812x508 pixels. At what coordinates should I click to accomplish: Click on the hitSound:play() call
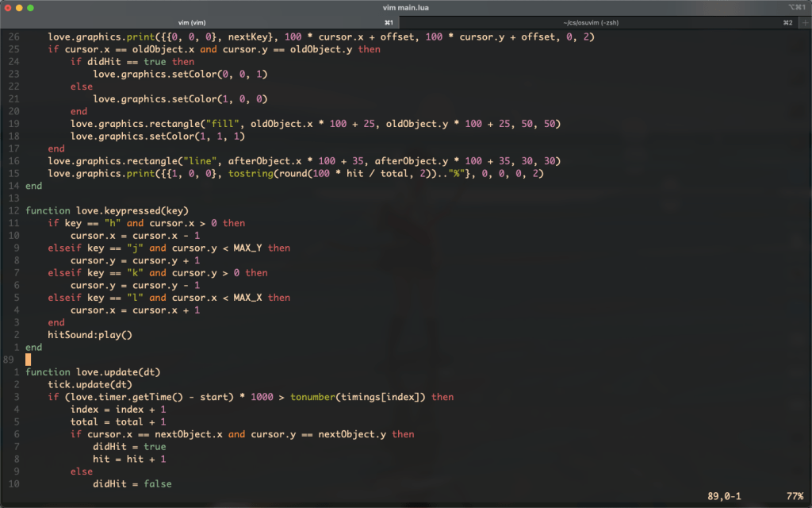coord(90,335)
